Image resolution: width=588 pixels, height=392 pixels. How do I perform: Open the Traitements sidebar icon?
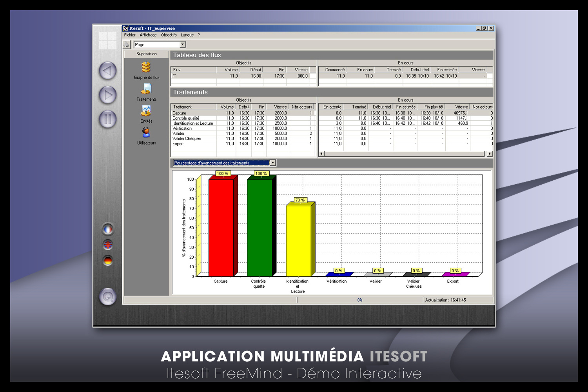coord(146,90)
